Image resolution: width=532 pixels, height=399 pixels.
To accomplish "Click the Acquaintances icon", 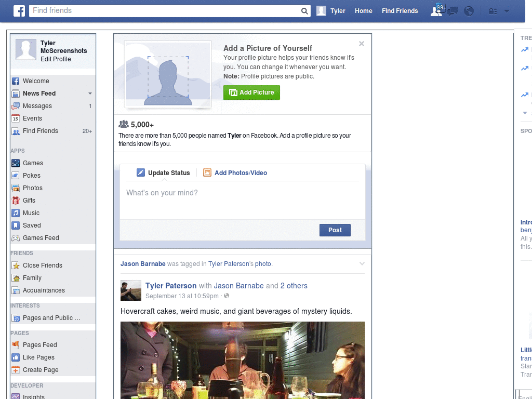I will [16, 290].
